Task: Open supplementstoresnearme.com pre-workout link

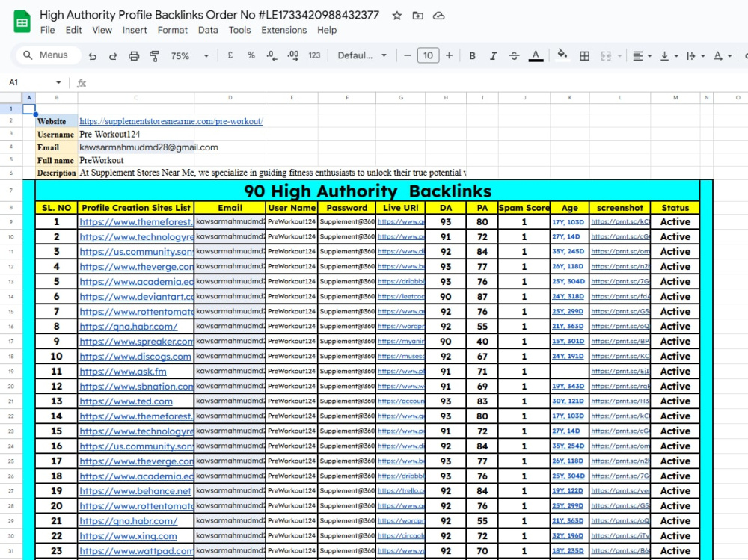Action: click(171, 121)
